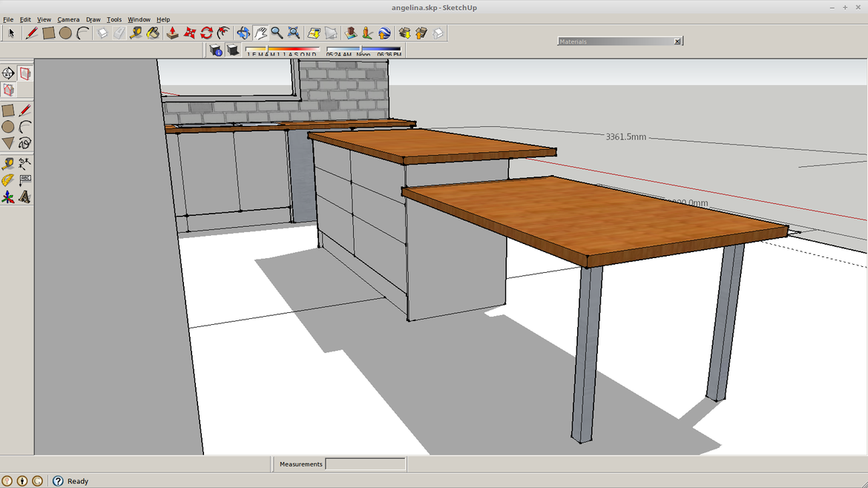
Task: Close the Materials panel
Action: [x=677, y=42]
